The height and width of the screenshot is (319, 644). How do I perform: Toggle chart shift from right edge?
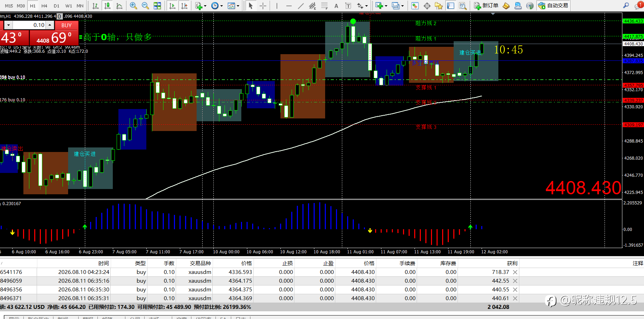(184, 6)
